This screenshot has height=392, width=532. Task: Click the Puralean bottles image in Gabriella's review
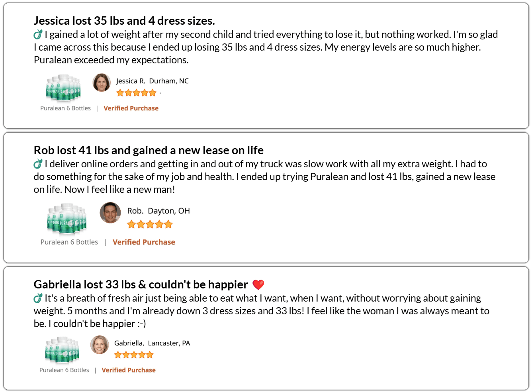62,350
